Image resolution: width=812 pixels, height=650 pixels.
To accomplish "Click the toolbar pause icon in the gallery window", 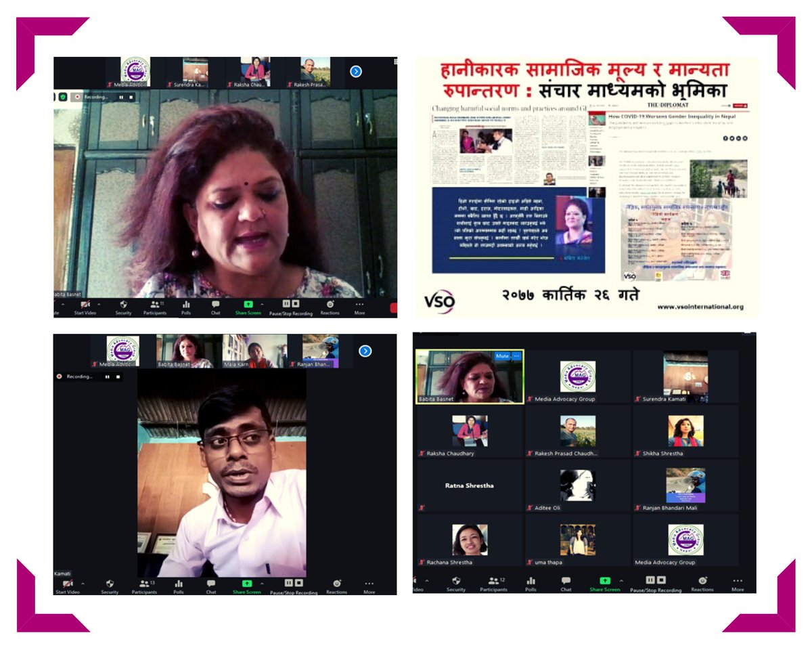I will pos(650,580).
